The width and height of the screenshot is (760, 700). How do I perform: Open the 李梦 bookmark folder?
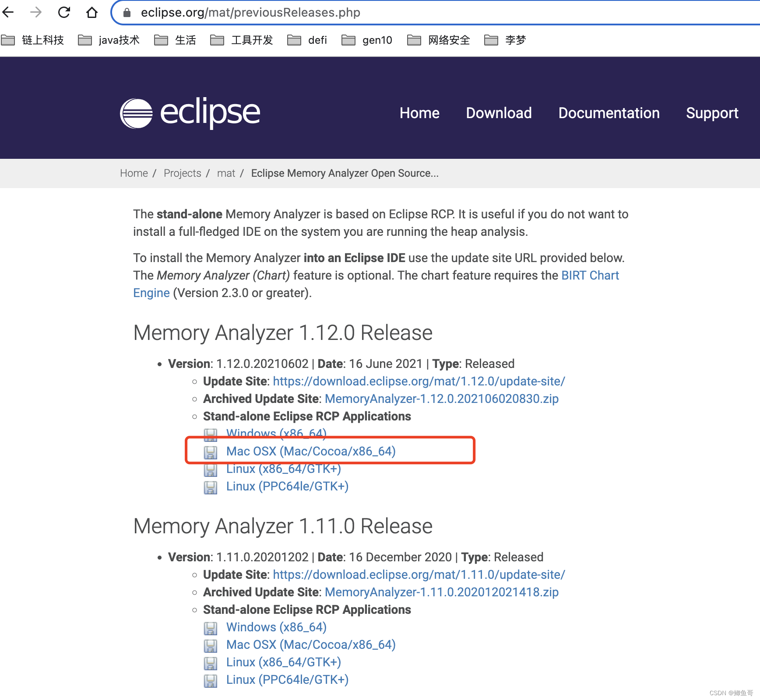click(505, 40)
